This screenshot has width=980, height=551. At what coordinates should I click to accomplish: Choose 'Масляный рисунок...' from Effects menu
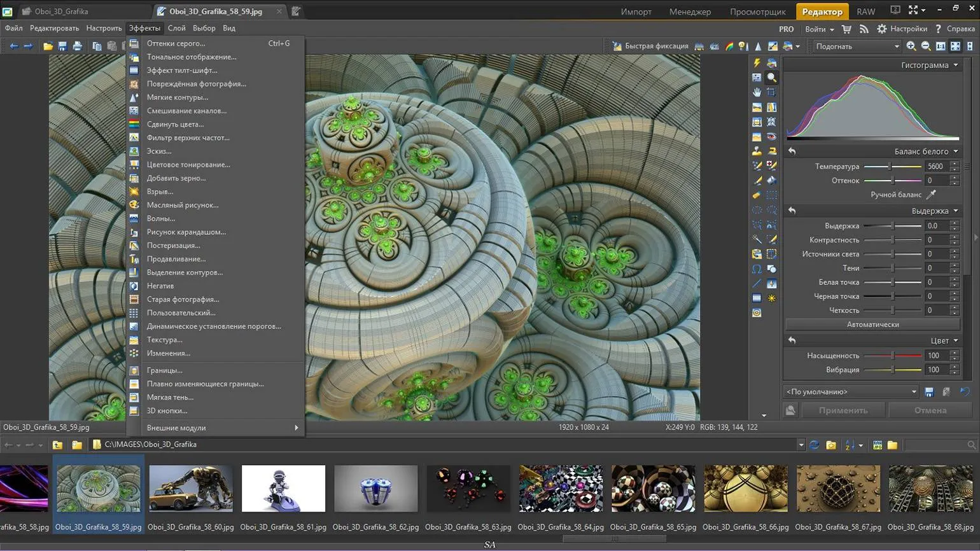tap(183, 205)
